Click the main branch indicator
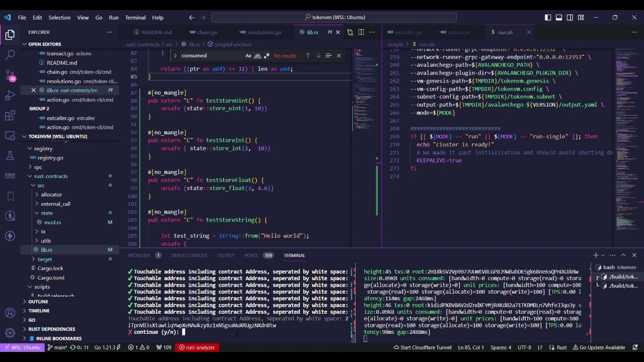Screen dimensions: 644x362 58,347
